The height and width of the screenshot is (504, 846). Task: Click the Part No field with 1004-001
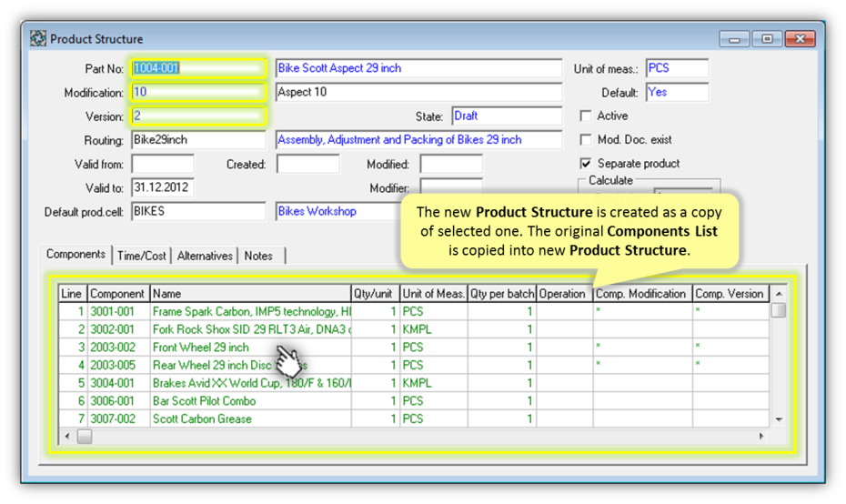(x=198, y=68)
